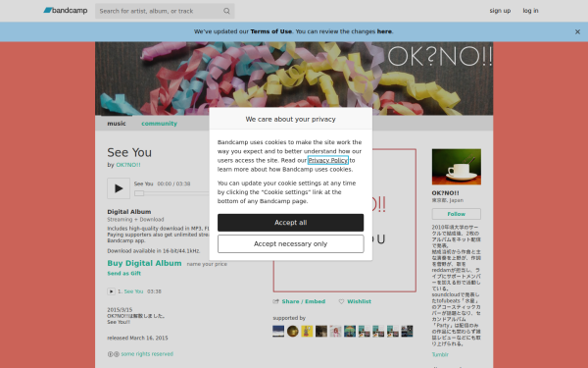Click Buy Digital Album
The height and width of the screenshot is (368, 588).
pyautogui.click(x=144, y=263)
